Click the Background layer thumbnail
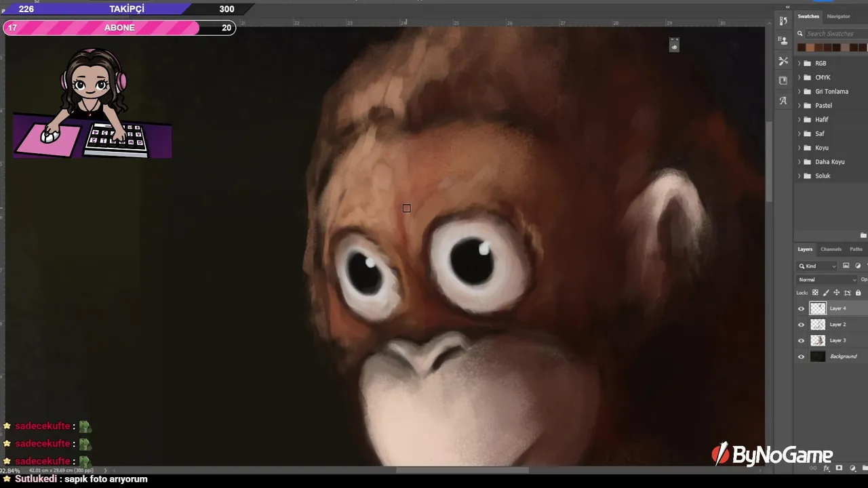868x488 pixels. [818, 357]
